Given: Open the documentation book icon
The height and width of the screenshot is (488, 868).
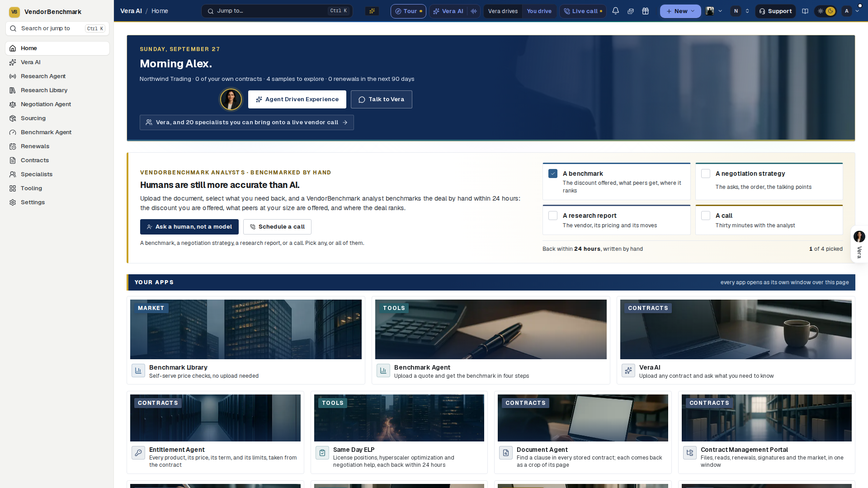Looking at the screenshot, I should [x=805, y=11].
